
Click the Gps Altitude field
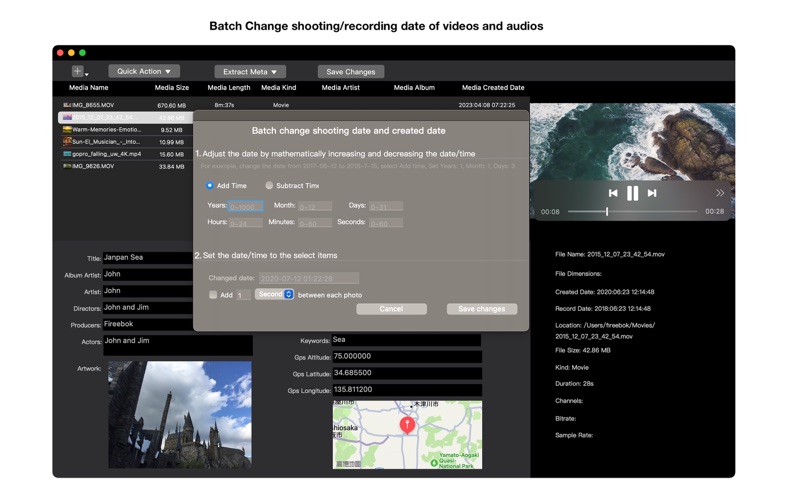coord(407,357)
